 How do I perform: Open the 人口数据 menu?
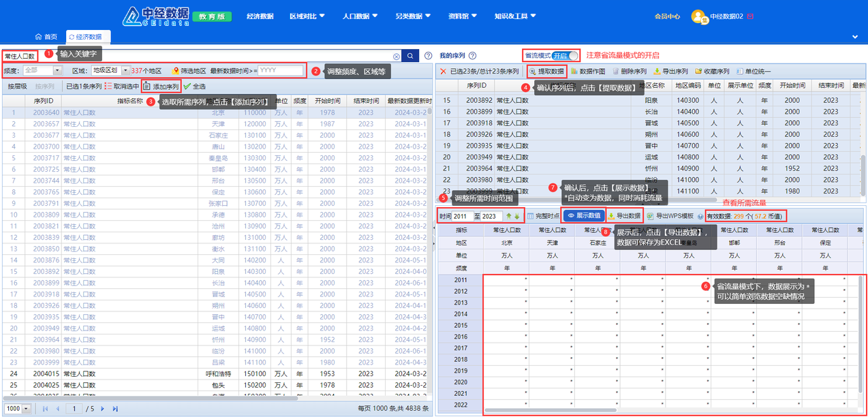click(x=360, y=16)
